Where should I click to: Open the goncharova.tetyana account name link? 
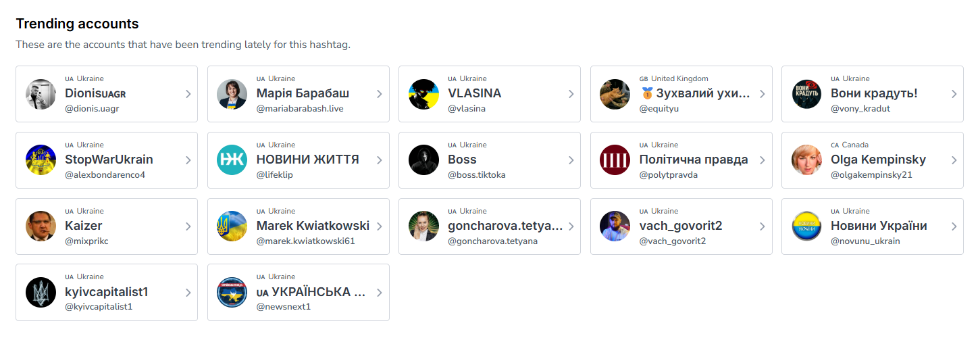click(x=505, y=226)
